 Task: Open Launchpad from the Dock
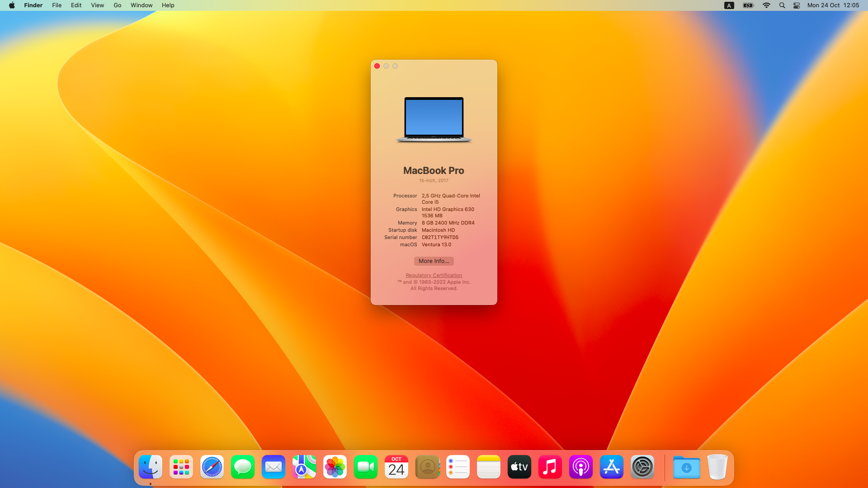click(181, 467)
